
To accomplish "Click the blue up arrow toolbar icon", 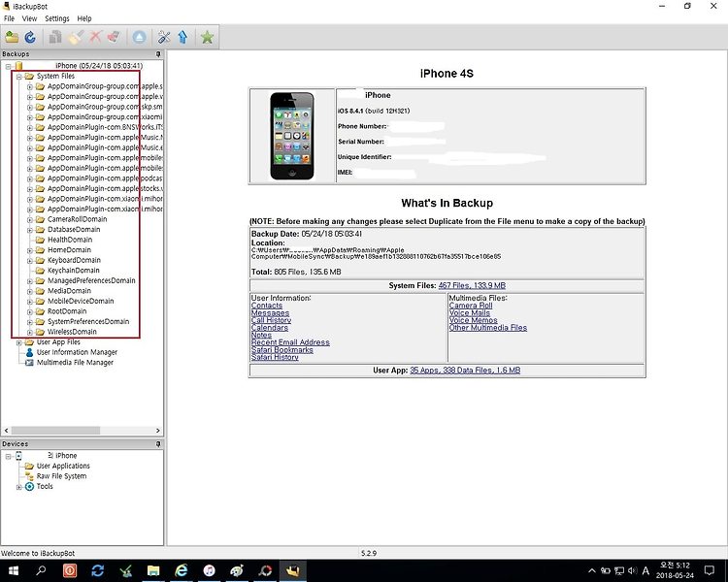I will tap(182, 37).
